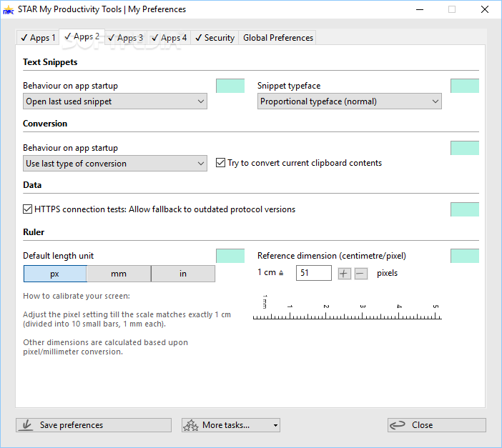The width and height of the screenshot is (502, 448).
Task: Minimize the My Preferences window
Action: [420, 9]
